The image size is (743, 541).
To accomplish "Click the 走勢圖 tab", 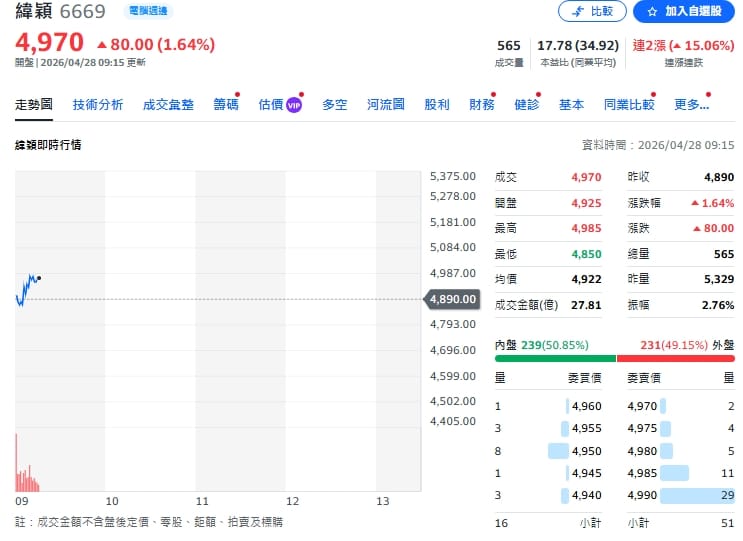I will 34,104.
